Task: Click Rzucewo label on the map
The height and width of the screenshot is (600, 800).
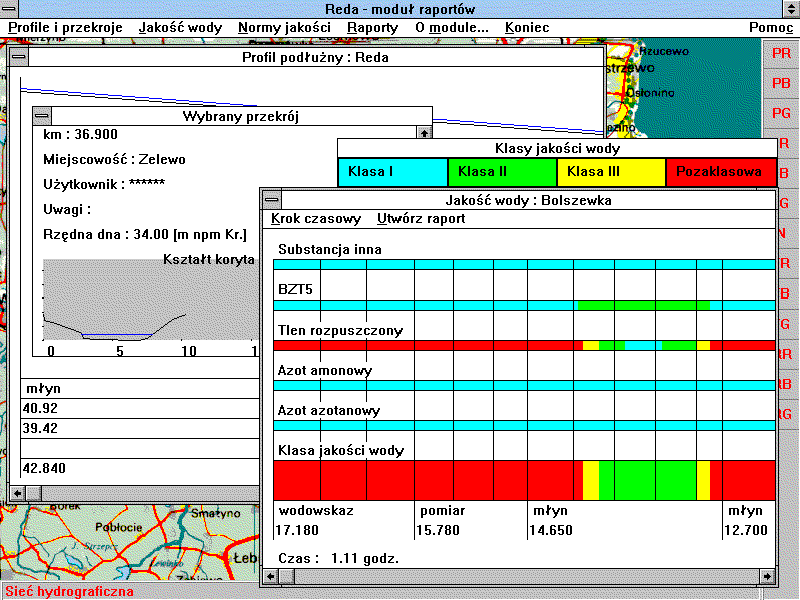Action: [x=664, y=52]
